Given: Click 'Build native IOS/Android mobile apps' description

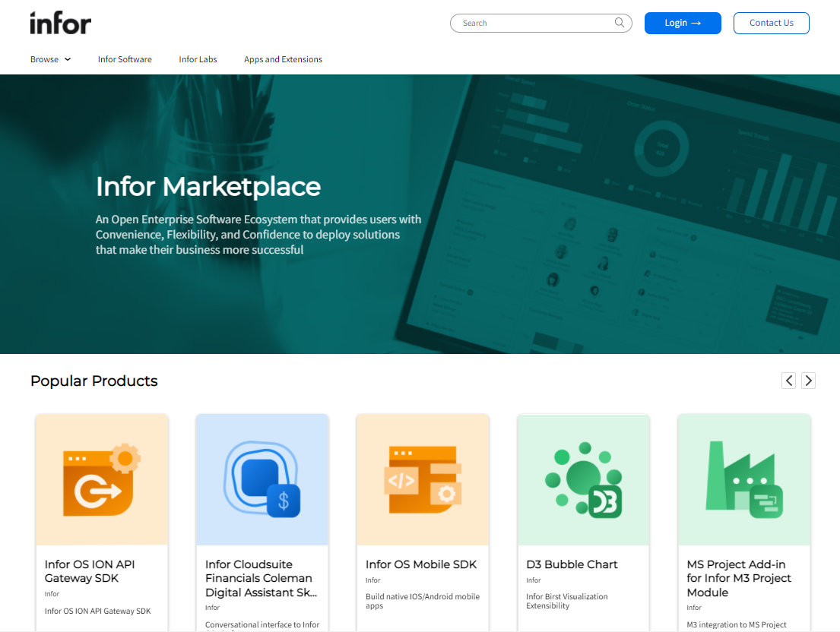Looking at the screenshot, I should tap(423, 601).
